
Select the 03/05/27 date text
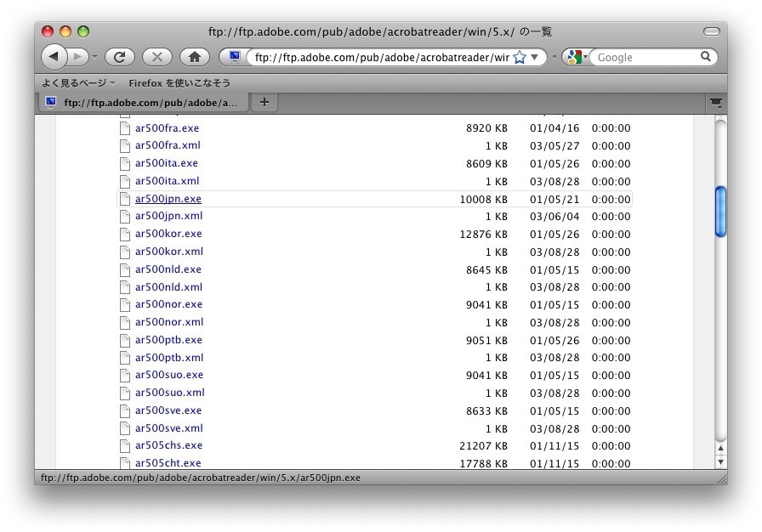[554, 146]
